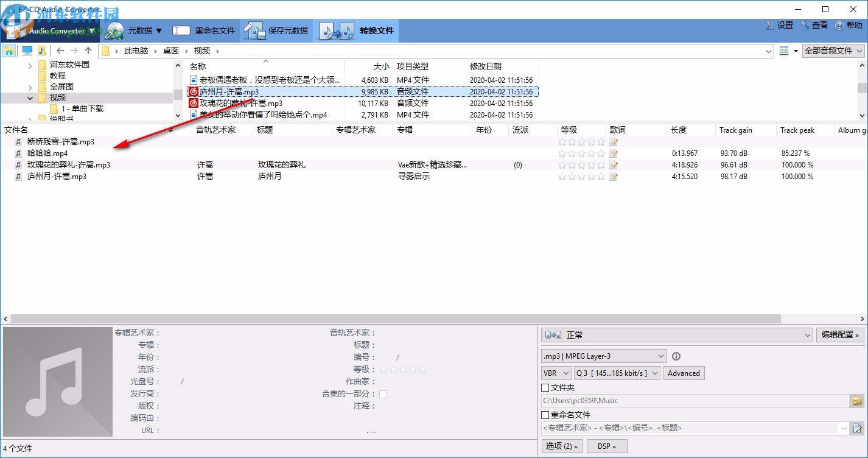Click the Advanced encoder button
The width and height of the screenshot is (868, 458).
pos(684,373)
